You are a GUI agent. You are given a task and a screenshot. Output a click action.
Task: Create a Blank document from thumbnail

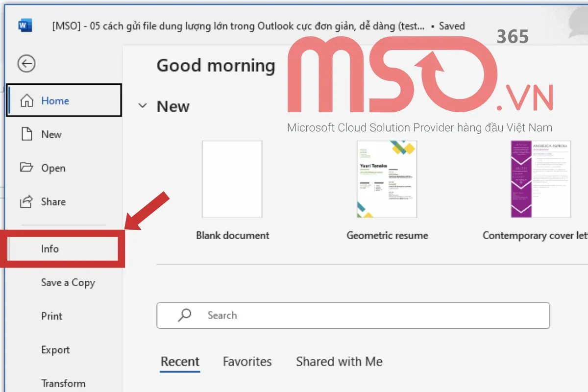coord(232,179)
